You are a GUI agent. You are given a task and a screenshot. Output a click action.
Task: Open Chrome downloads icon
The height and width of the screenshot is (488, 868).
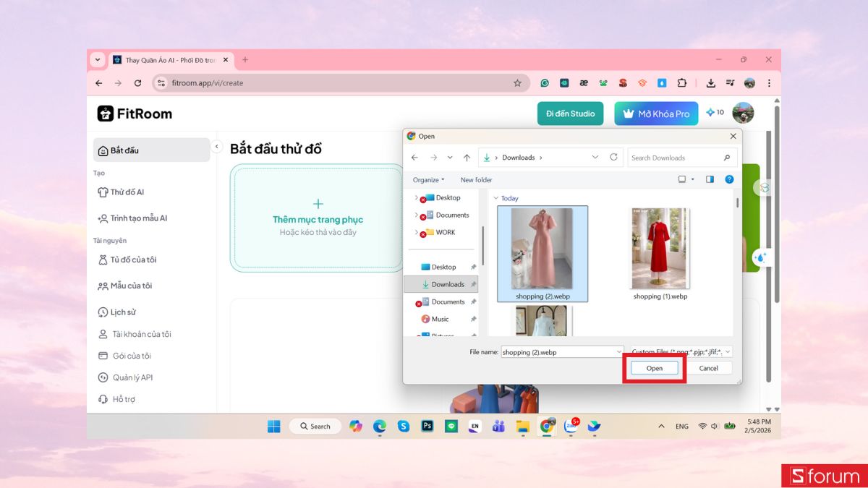coord(711,83)
